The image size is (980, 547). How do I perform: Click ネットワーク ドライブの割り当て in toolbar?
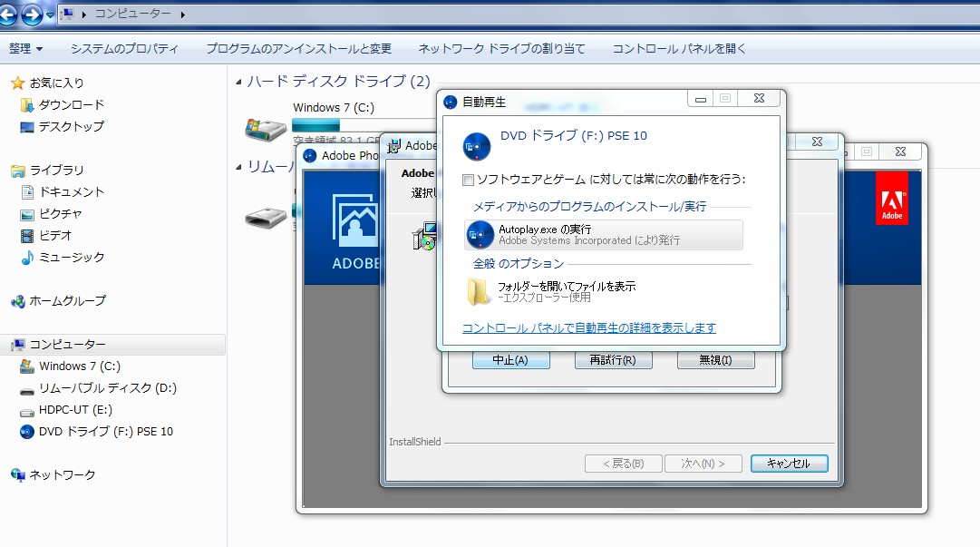click(501, 48)
